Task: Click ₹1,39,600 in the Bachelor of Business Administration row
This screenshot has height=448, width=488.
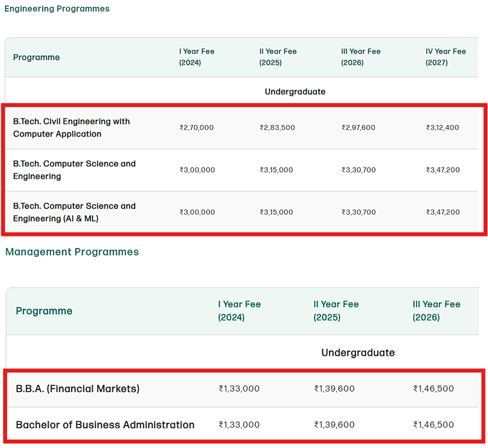Action: (334, 424)
